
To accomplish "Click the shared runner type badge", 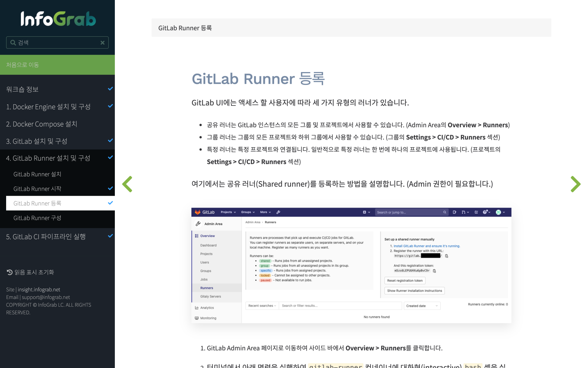I will point(265,261).
